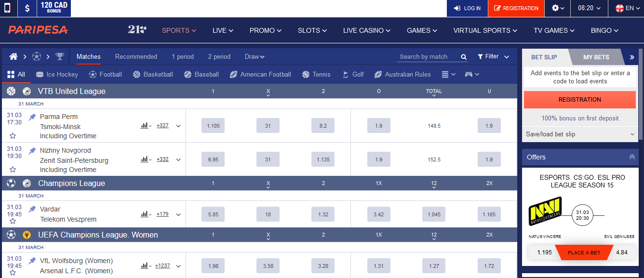Viewport: 644px width, 278px height.
Task: Select odds 4.84 for Evil Geniuses
Action: pyautogui.click(x=622, y=252)
